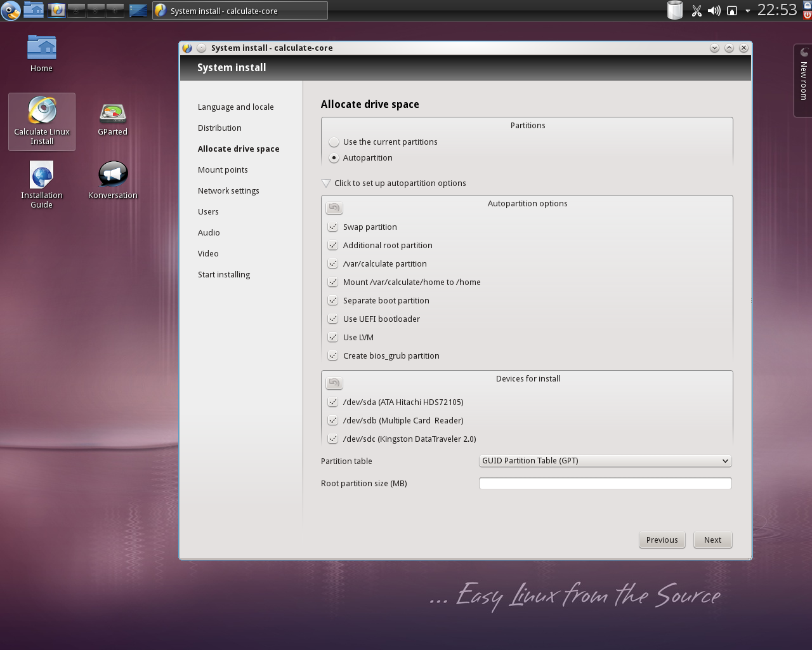Open the Installation Guide desktop icon
The width and height of the screenshot is (812, 650).
coord(42,184)
